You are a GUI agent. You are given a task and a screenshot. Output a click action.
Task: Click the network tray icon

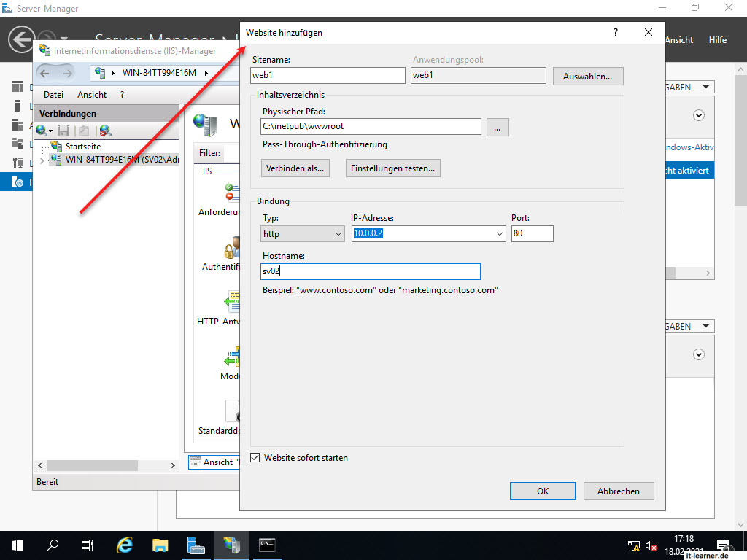pyautogui.click(x=634, y=545)
